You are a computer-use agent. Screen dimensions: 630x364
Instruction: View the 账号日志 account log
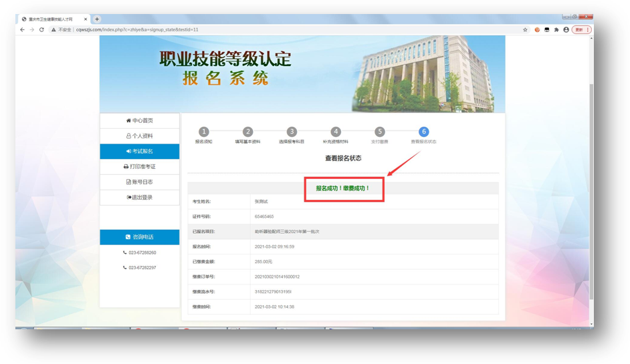pos(139,182)
